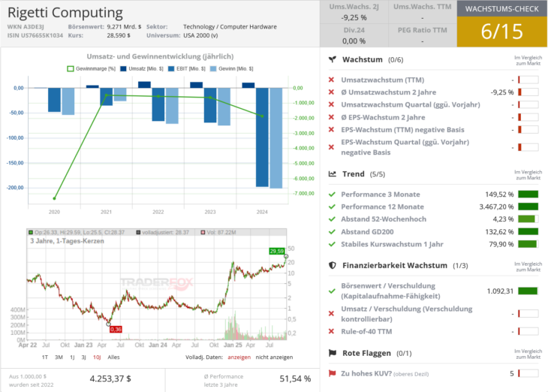The height and width of the screenshot is (392, 548).
Task: Click the 'Umsatz- und Gewinnentwicklung (jährlich)' chart title
Action: [160, 56]
